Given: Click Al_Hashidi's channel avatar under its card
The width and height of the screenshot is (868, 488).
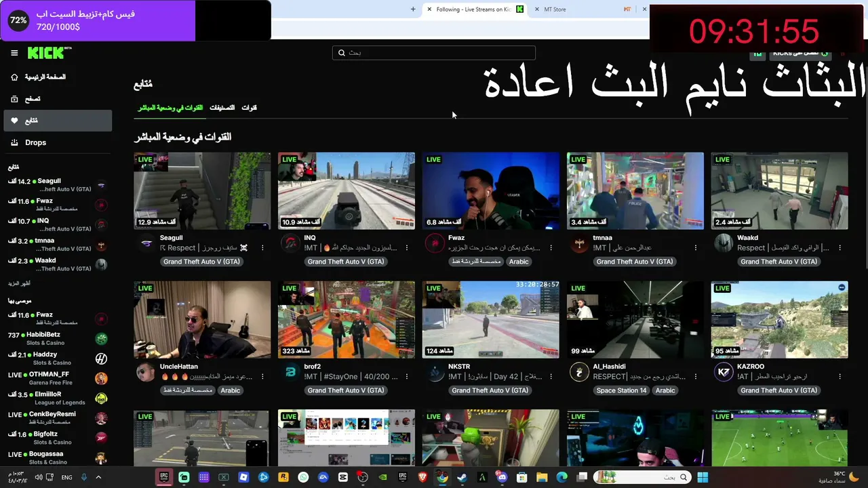Looking at the screenshot, I should pyautogui.click(x=579, y=372).
